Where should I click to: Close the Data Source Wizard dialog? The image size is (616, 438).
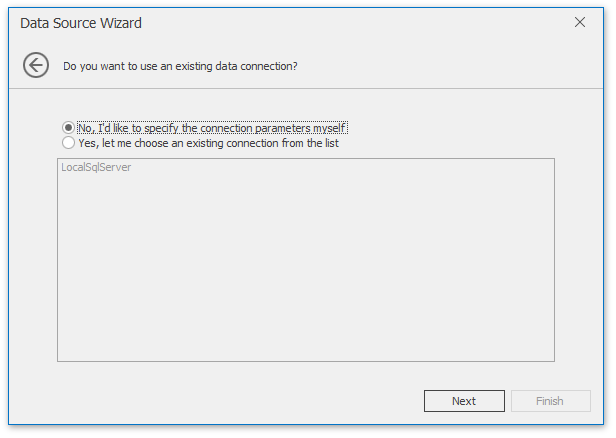[580, 22]
